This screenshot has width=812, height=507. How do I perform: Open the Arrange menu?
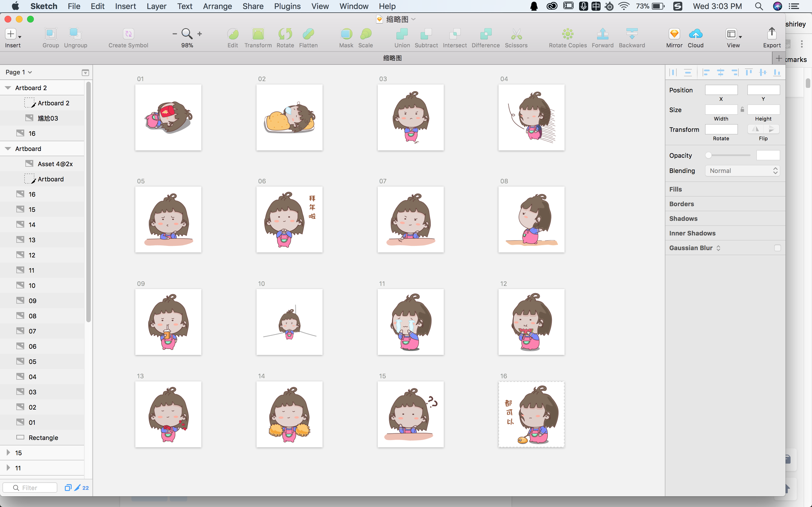coord(217,6)
